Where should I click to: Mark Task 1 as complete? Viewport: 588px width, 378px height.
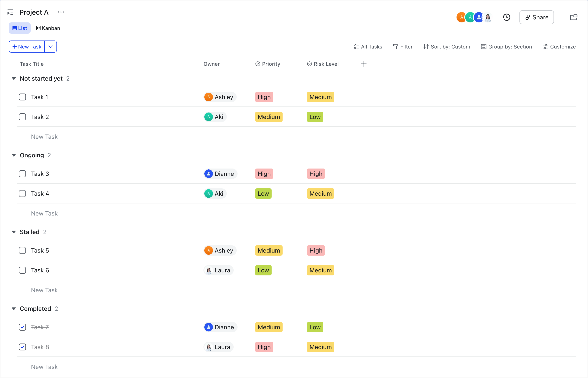tap(22, 97)
